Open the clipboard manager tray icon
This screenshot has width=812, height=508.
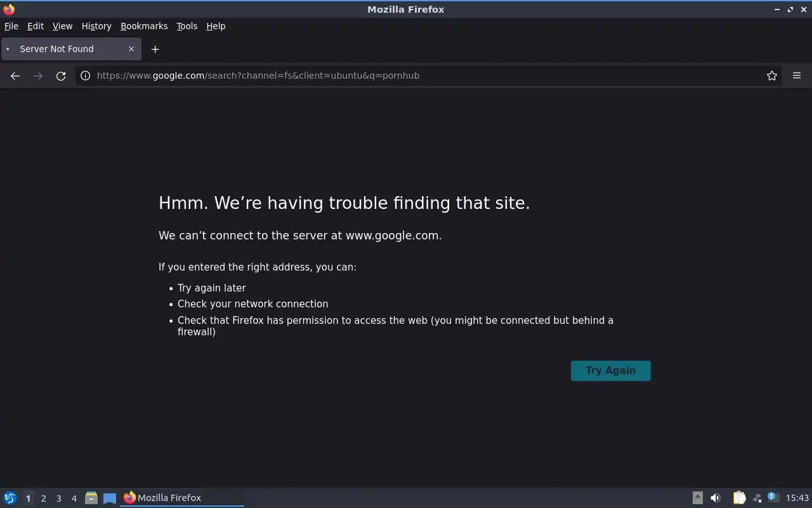[x=739, y=498]
